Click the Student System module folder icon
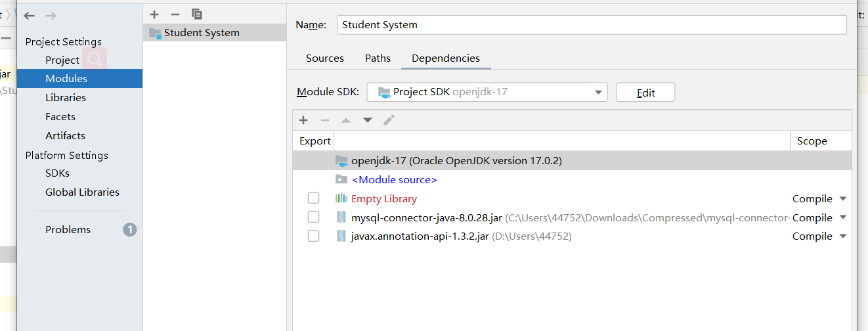Viewport: 868px width, 331px height. tap(155, 33)
